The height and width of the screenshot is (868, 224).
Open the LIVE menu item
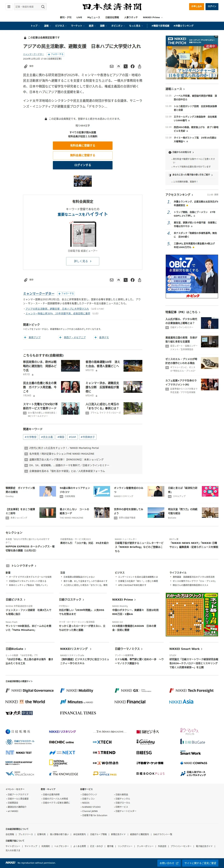(79, 17)
